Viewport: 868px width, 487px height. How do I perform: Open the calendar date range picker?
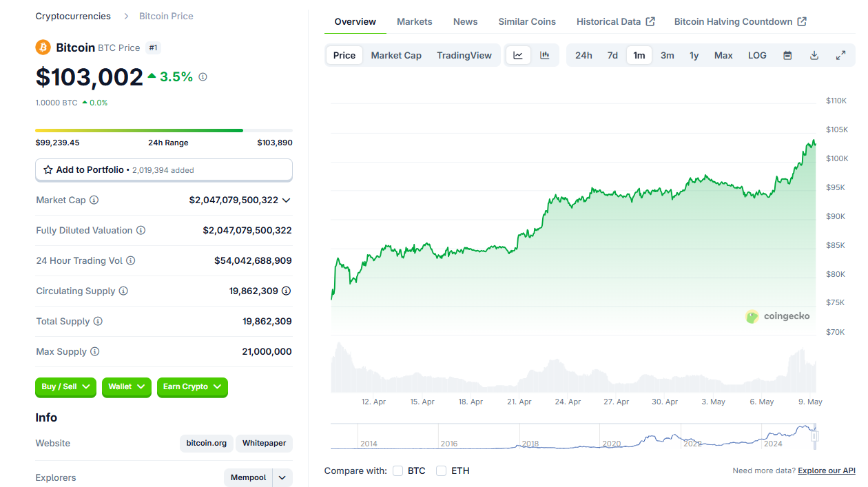point(787,55)
